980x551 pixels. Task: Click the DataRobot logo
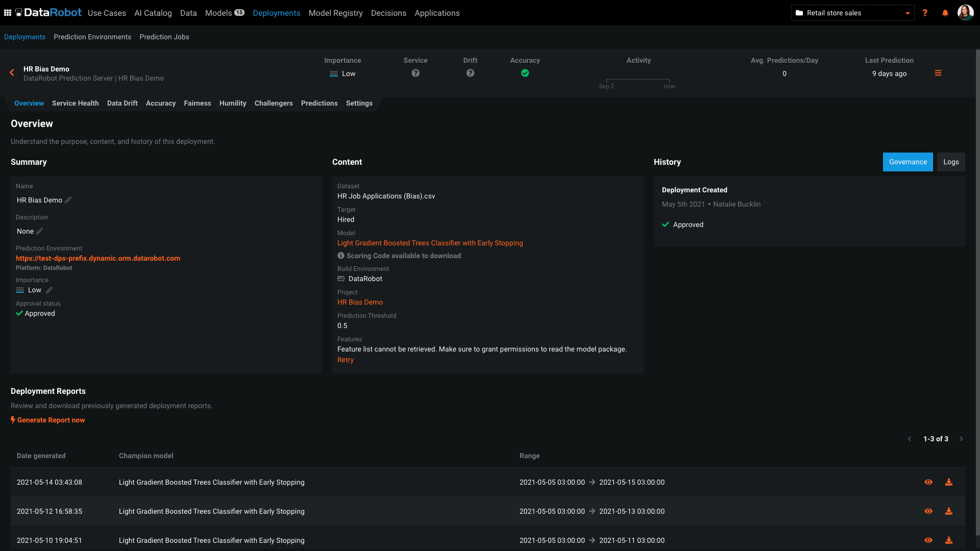coord(48,12)
